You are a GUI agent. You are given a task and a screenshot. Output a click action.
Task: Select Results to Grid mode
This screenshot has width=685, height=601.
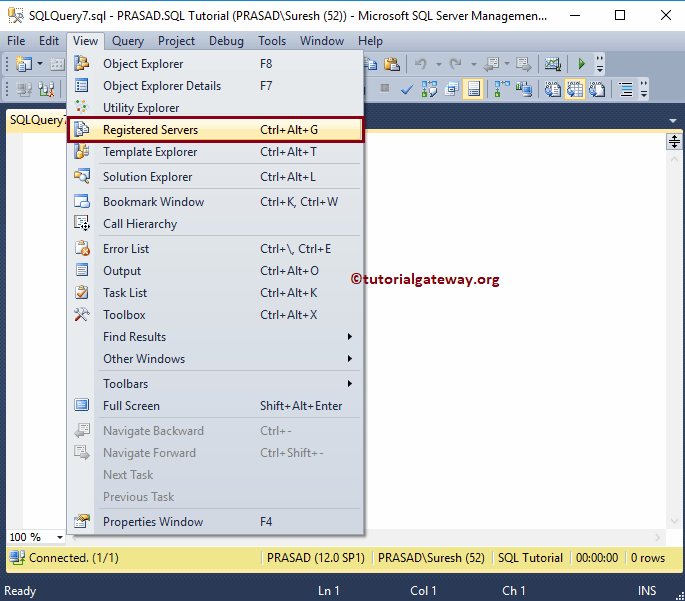pyautogui.click(x=574, y=89)
